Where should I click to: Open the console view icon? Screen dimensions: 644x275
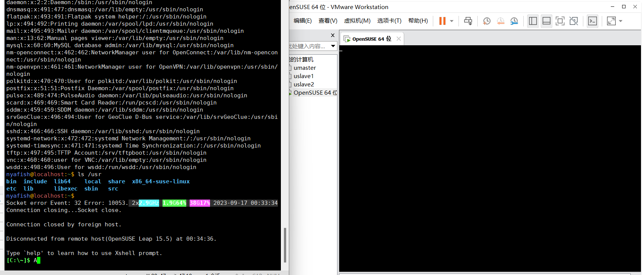pyautogui.click(x=592, y=21)
